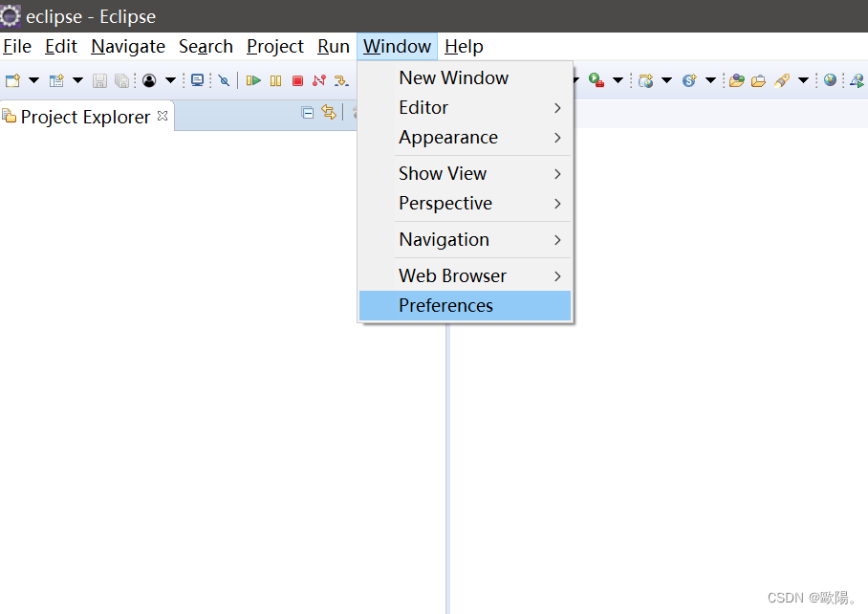868x614 pixels.
Task: Open the Project menu
Action: tap(275, 47)
